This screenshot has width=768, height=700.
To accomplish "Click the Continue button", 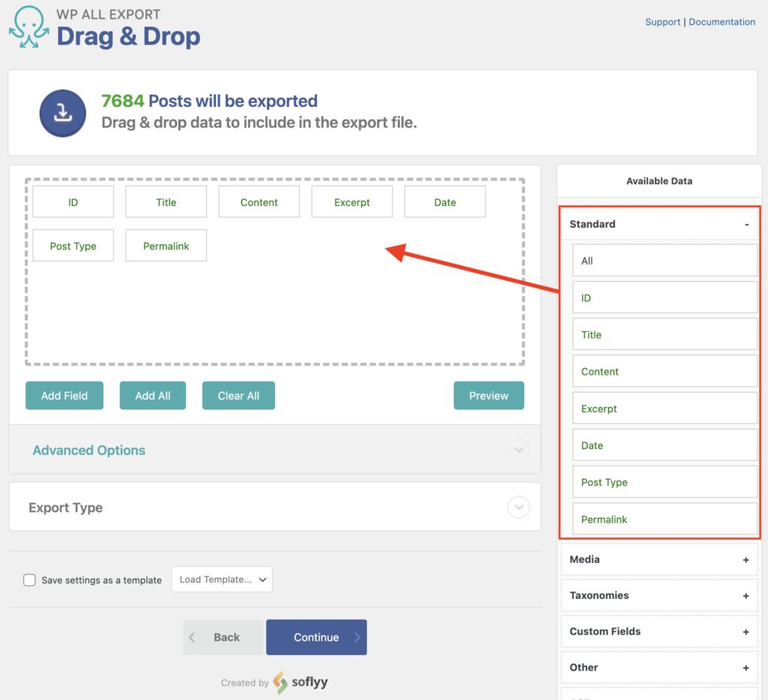I will (x=316, y=636).
